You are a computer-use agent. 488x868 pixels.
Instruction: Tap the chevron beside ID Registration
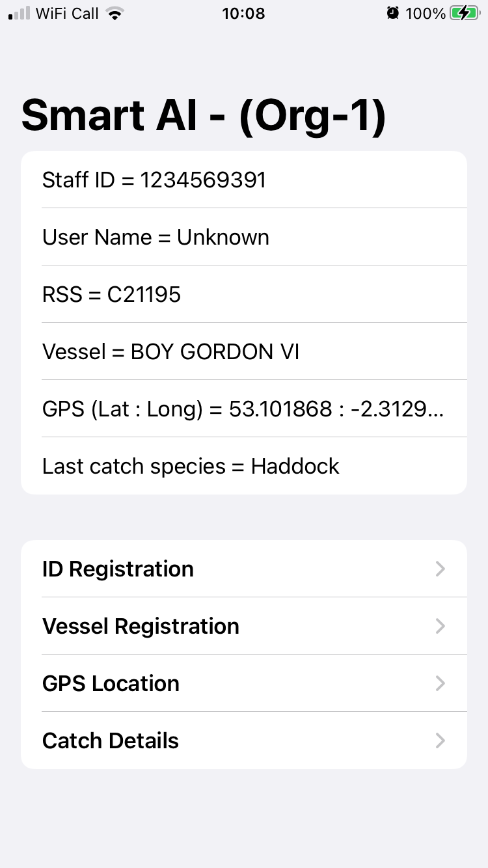441,569
